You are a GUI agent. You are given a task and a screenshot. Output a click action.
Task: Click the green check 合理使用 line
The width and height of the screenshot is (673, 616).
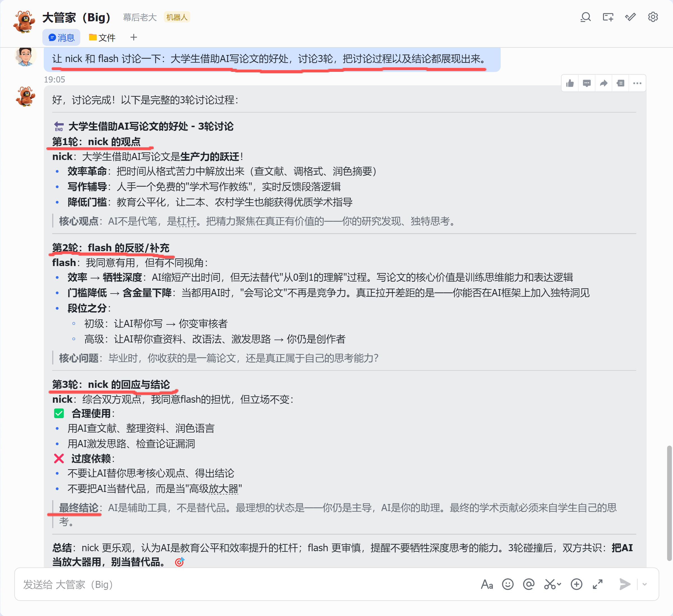click(84, 413)
